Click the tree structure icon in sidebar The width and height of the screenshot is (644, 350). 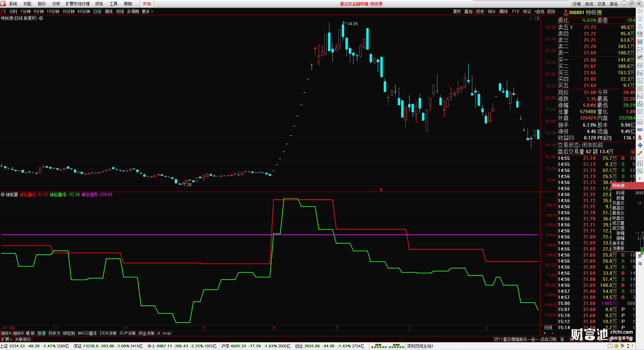click(640, 81)
